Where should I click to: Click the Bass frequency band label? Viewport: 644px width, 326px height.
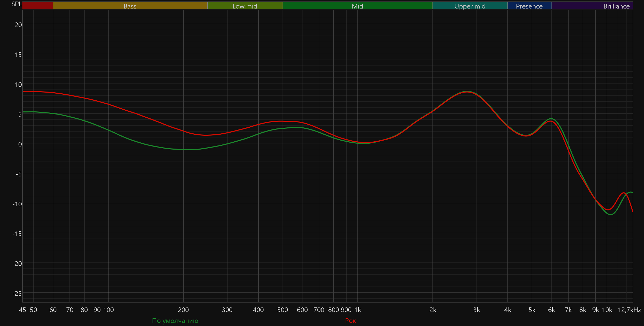pyautogui.click(x=130, y=6)
